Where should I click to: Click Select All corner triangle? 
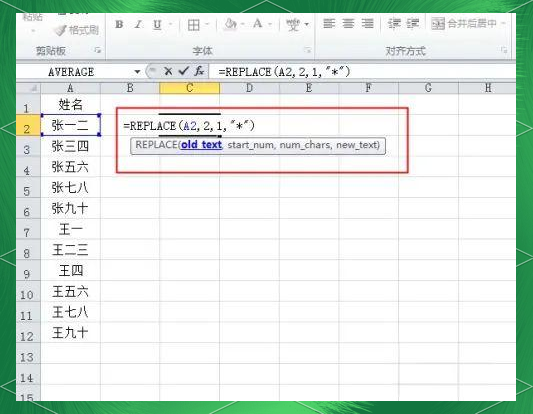click(x=29, y=88)
